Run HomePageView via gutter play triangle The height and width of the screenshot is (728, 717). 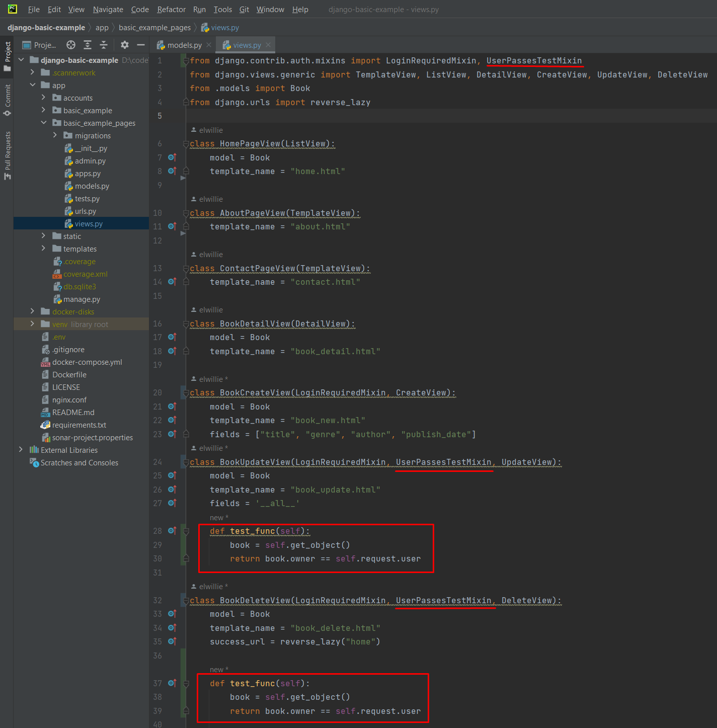pyautogui.click(x=184, y=177)
